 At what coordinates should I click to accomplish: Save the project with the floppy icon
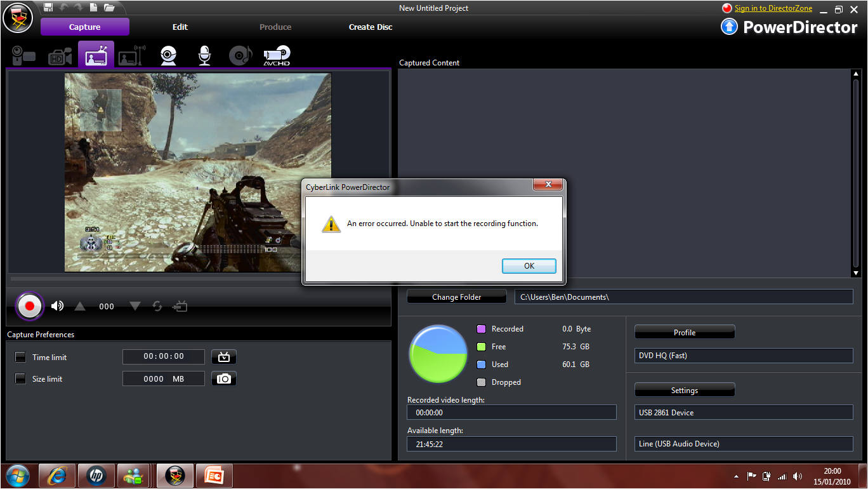(49, 8)
